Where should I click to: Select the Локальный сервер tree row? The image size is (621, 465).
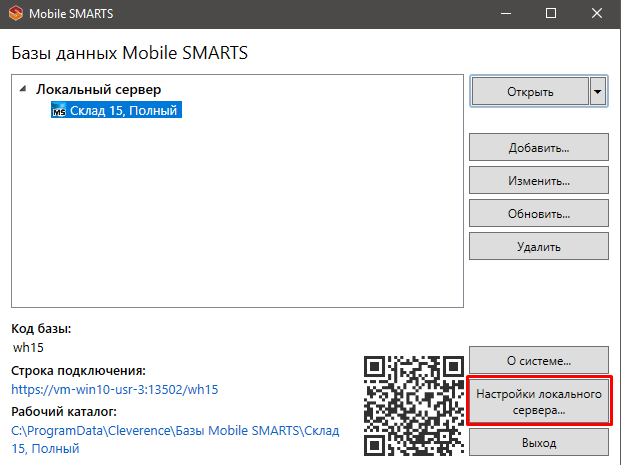(x=98, y=90)
